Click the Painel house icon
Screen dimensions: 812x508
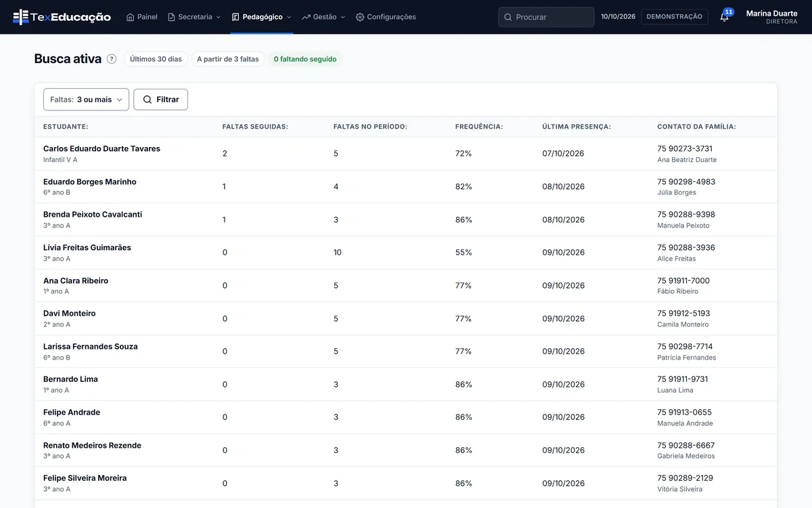coord(131,17)
